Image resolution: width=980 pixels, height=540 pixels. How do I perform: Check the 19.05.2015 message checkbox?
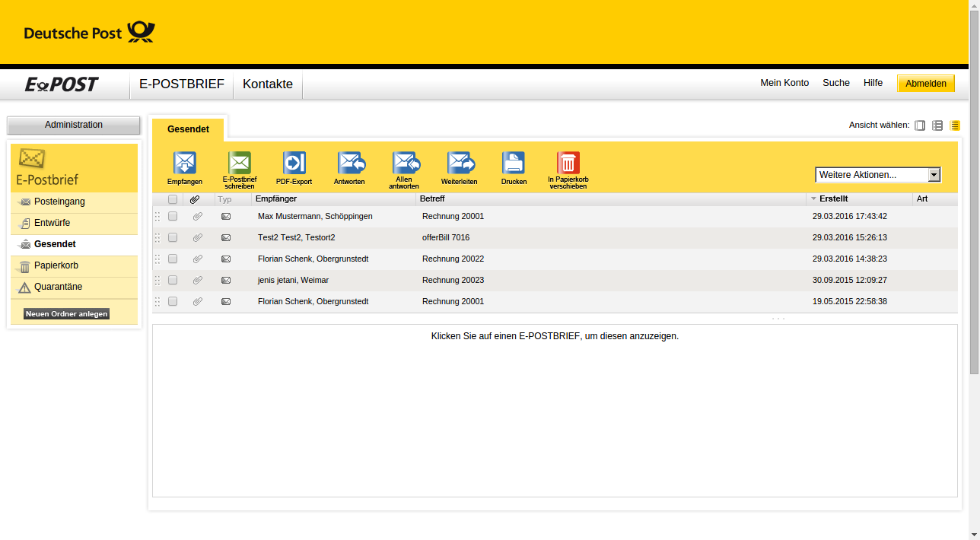click(173, 301)
